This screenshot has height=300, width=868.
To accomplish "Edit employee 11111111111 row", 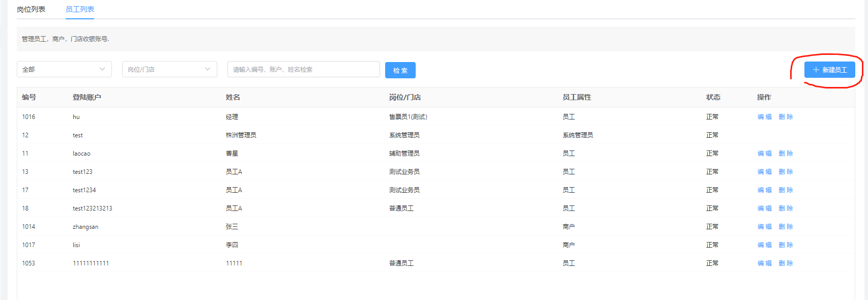I will coord(764,263).
